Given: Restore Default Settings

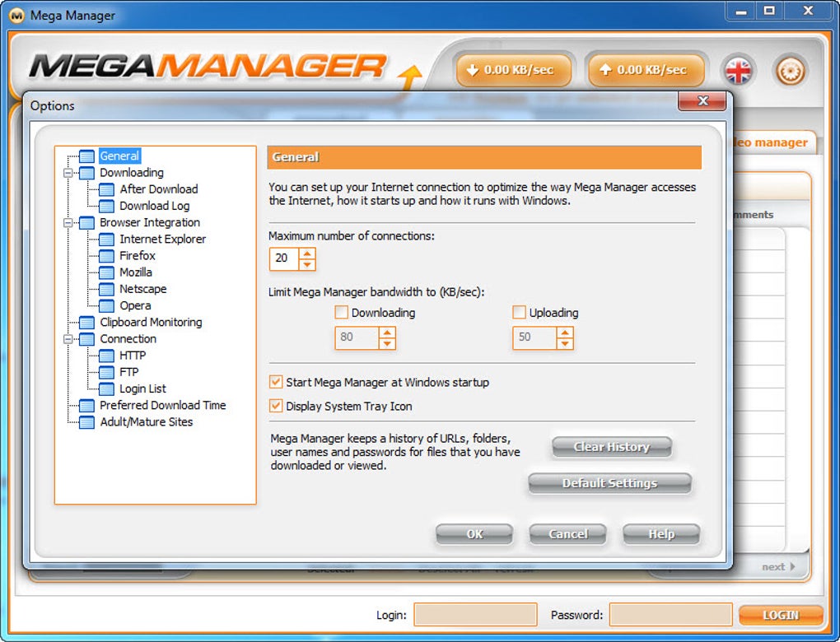Looking at the screenshot, I should pyautogui.click(x=609, y=483).
